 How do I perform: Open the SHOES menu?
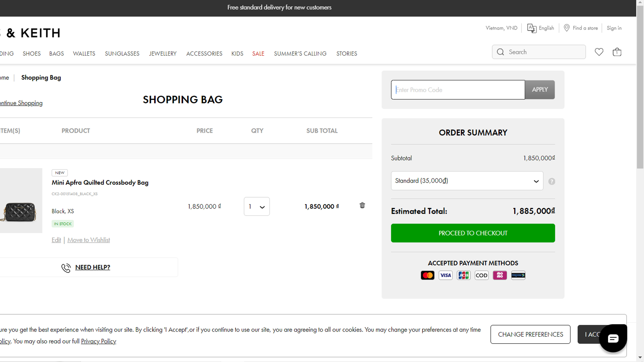pyautogui.click(x=32, y=53)
